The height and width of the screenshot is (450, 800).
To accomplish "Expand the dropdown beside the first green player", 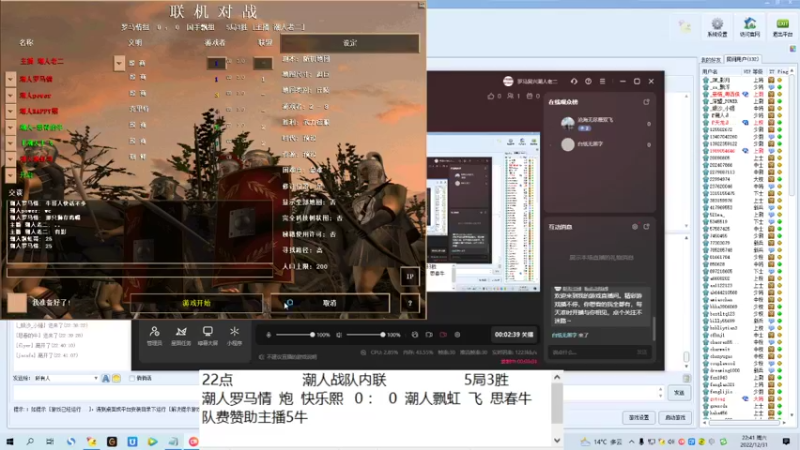I will 11,127.
